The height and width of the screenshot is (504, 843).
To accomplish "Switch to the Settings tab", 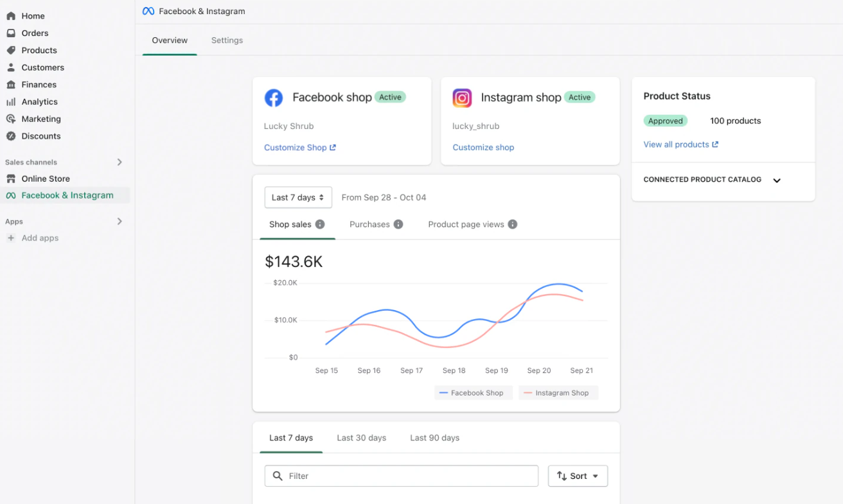I will click(227, 40).
